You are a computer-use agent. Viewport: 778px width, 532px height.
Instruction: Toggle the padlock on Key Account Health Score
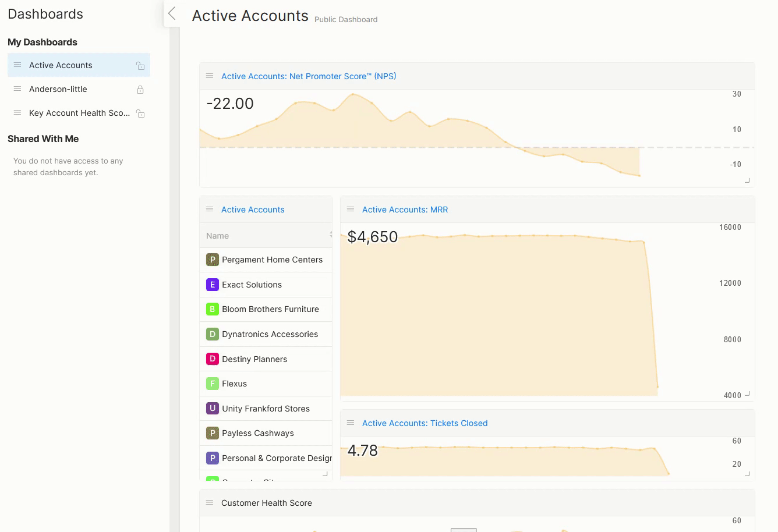[x=140, y=114]
